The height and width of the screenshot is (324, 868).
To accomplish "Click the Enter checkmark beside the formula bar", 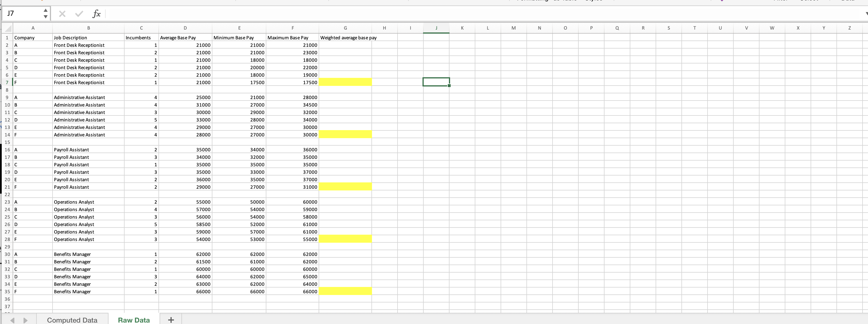I will pos(79,14).
